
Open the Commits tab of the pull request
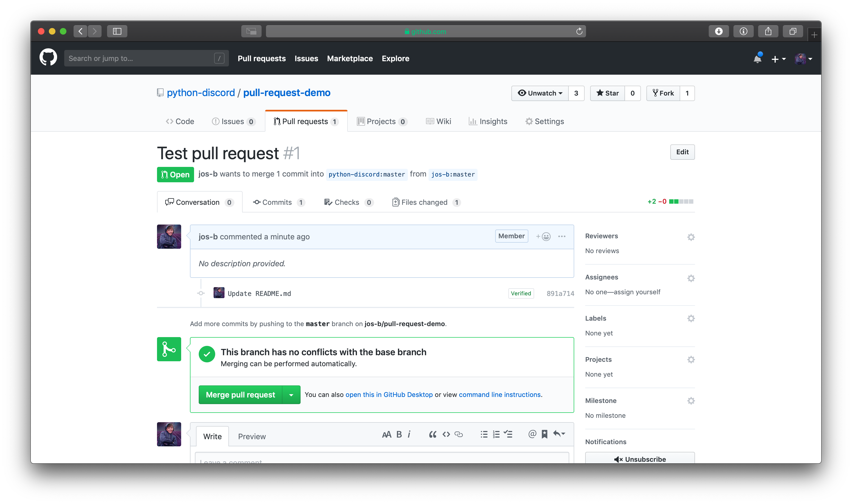[279, 202]
